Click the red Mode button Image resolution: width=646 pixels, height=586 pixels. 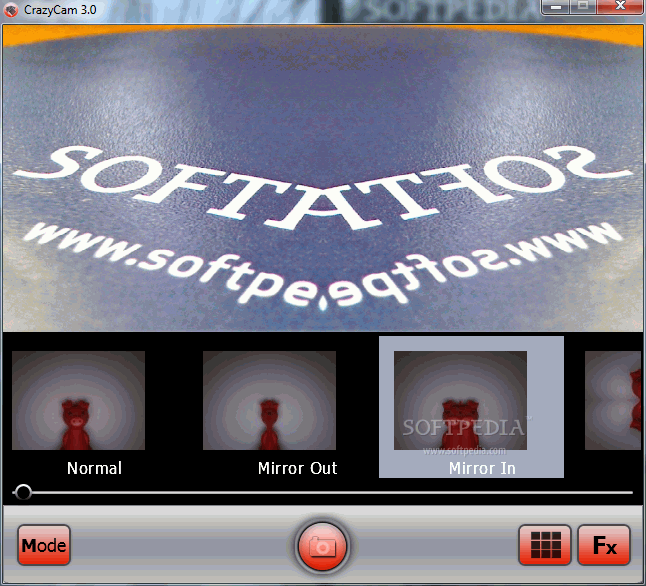click(x=44, y=544)
